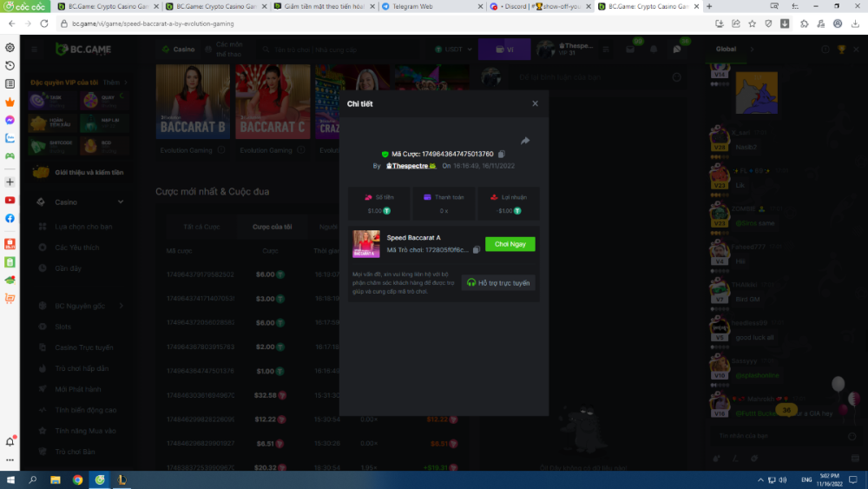Expand the Casino sidebar section

[x=121, y=202]
